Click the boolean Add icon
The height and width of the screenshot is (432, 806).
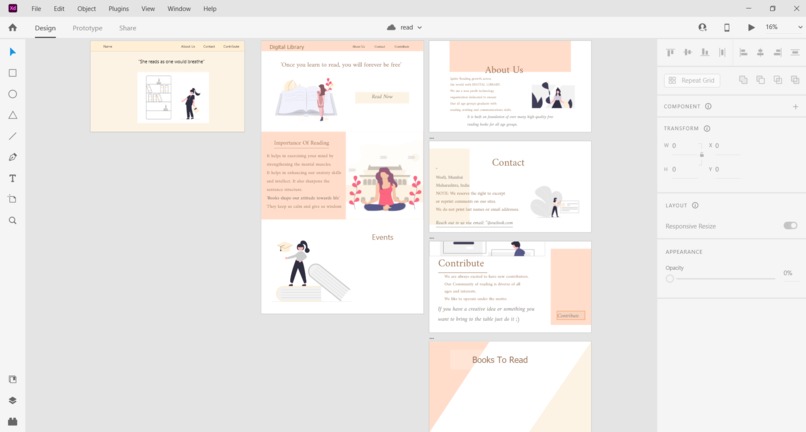[743, 80]
